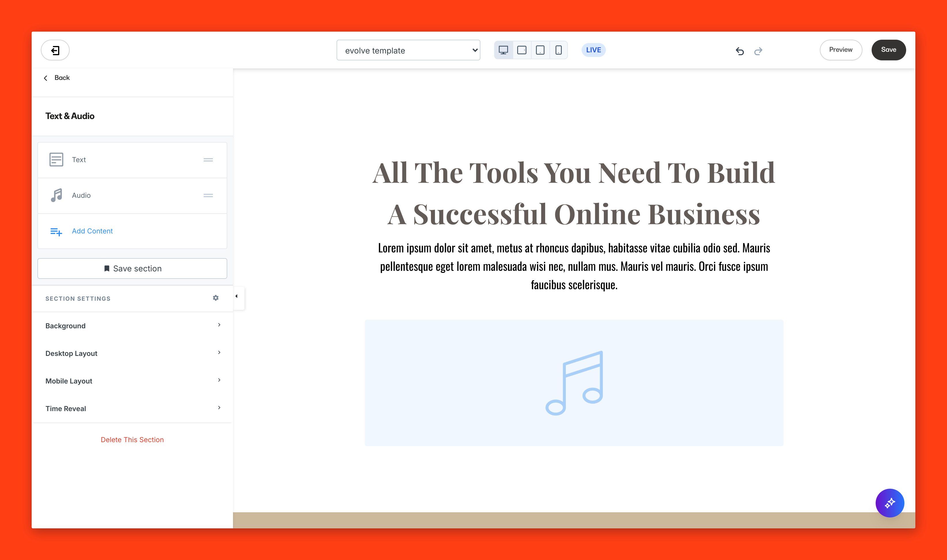This screenshot has width=947, height=560.
Task: Open the AI assistant sparkle button
Action: [889, 503]
